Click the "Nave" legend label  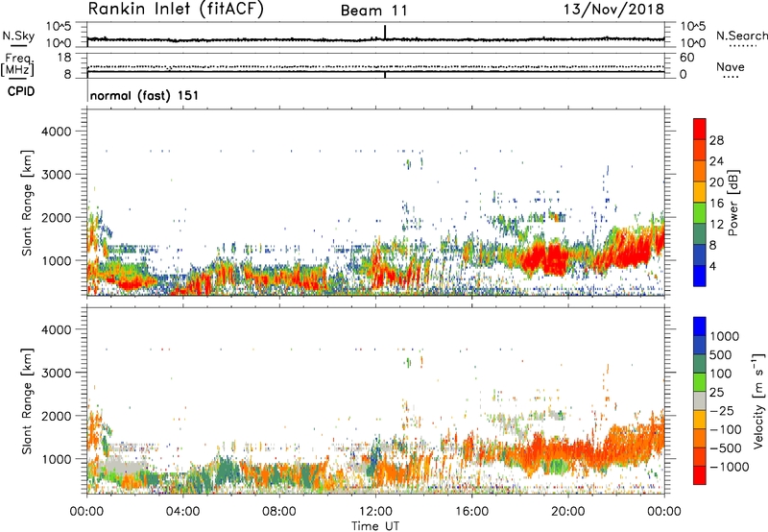point(731,66)
